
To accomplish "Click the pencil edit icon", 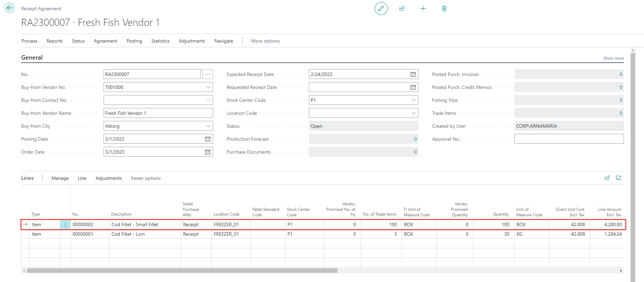I will pyautogui.click(x=381, y=9).
